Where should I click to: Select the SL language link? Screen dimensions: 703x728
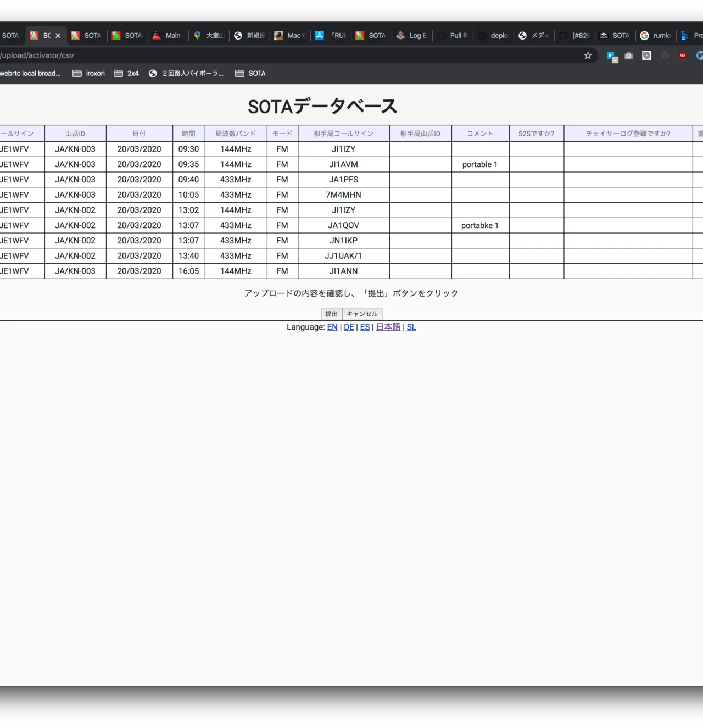411,327
